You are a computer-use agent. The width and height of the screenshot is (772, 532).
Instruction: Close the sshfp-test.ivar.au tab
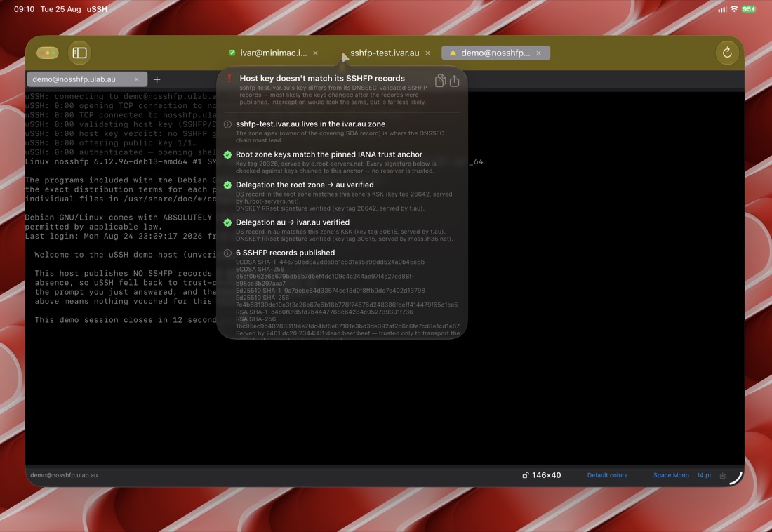(x=427, y=53)
